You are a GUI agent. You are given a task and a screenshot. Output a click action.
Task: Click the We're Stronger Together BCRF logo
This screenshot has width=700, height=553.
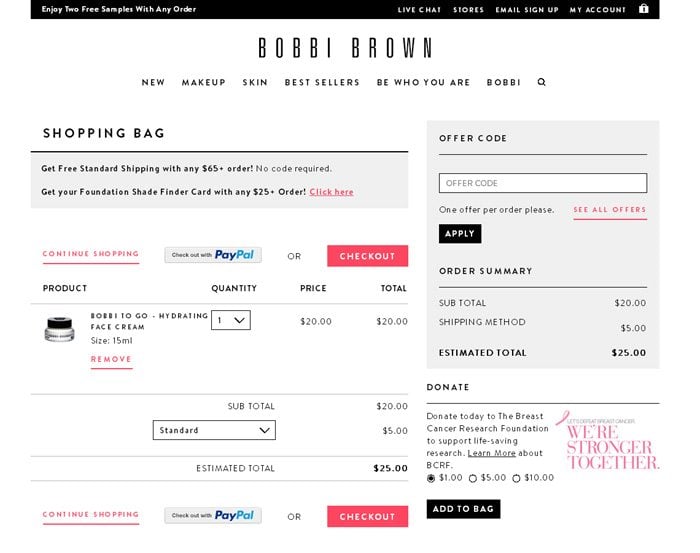611,440
